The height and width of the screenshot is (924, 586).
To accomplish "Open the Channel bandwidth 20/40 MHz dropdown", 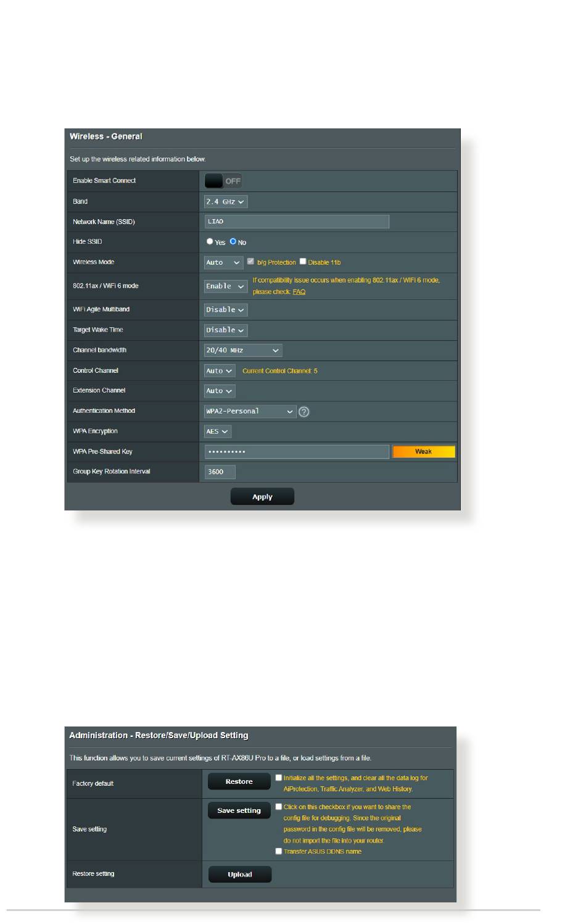I will 243,351.
